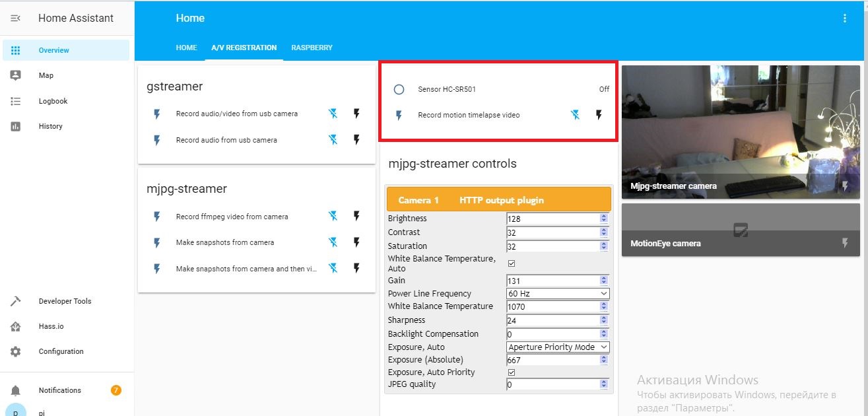
Task: Click flash icon on Mjpg-streamer camera card
Action: click(845, 186)
